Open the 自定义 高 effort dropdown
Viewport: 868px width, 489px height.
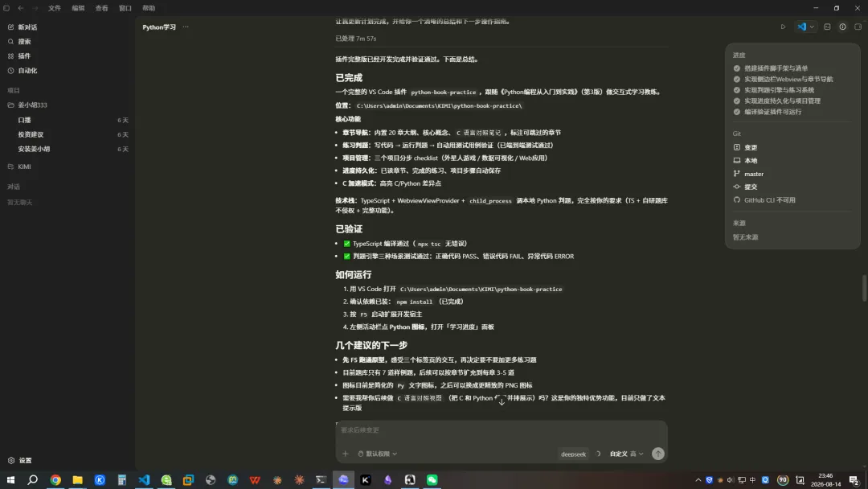point(627,454)
